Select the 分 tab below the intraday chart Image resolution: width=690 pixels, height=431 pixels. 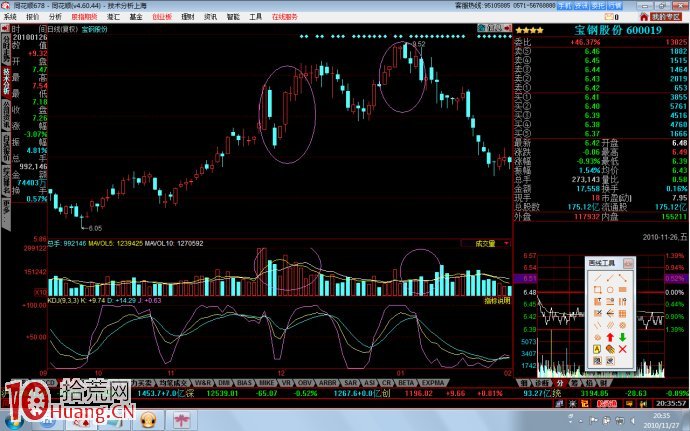tap(561, 382)
